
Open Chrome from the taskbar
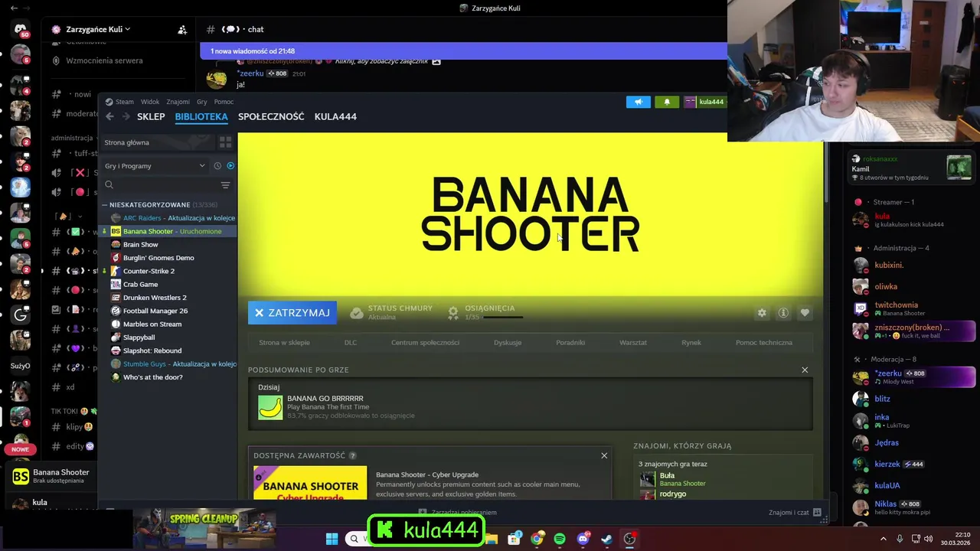[x=537, y=539]
